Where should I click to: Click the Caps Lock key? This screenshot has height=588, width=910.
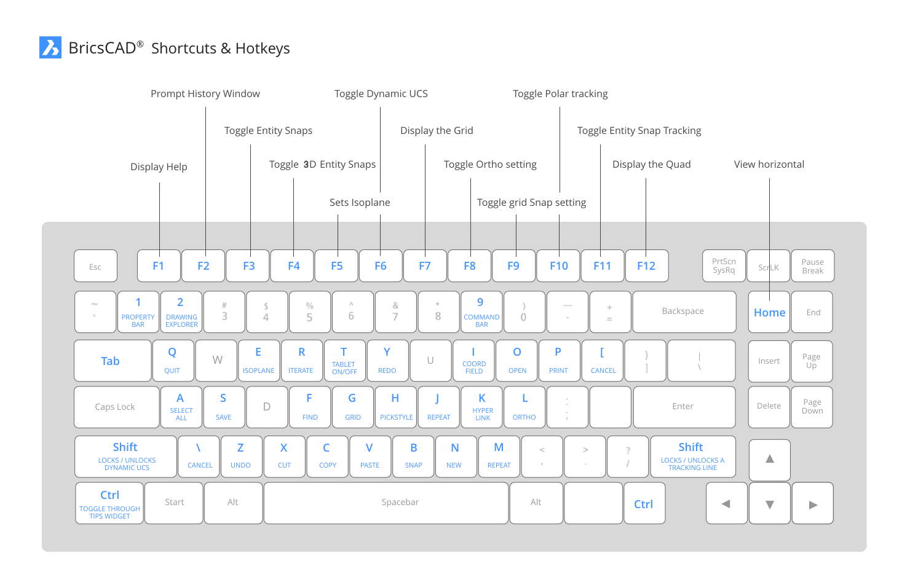pyautogui.click(x=116, y=407)
